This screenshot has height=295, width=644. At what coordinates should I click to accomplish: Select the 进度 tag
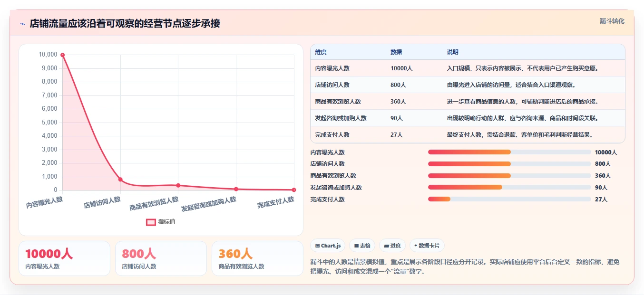(x=392, y=246)
